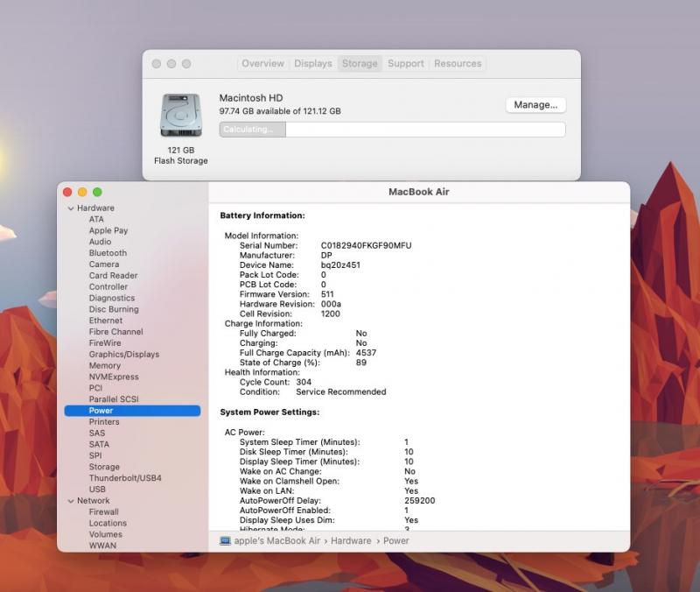This screenshot has height=592, width=700.
Task: Show Disc Burning information
Action: 114,309
